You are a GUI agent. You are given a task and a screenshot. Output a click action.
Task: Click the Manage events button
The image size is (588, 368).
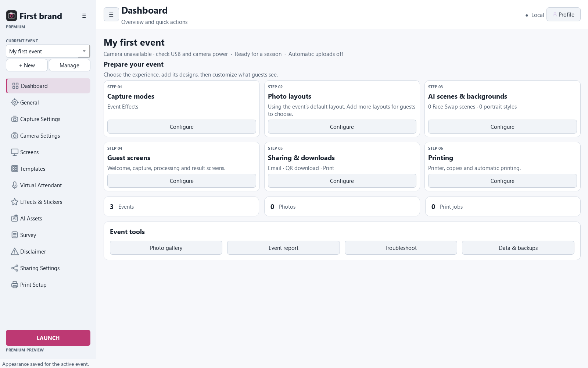coord(69,65)
